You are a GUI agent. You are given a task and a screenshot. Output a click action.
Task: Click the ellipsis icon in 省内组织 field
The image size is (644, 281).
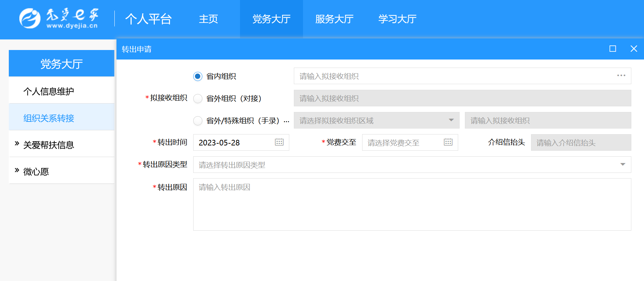coord(621,76)
